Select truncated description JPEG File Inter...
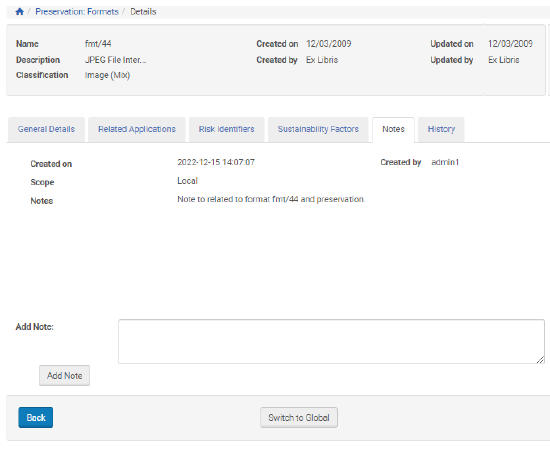The height and width of the screenshot is (453, 550). point(115,60)
